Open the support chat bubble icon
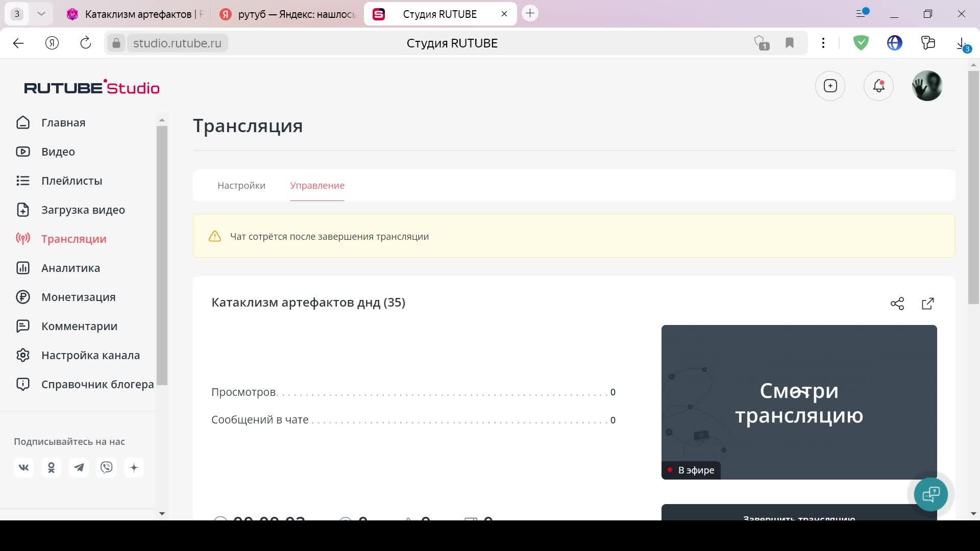Viewport: 980px width, 551px height. click(x=930, y=494)
